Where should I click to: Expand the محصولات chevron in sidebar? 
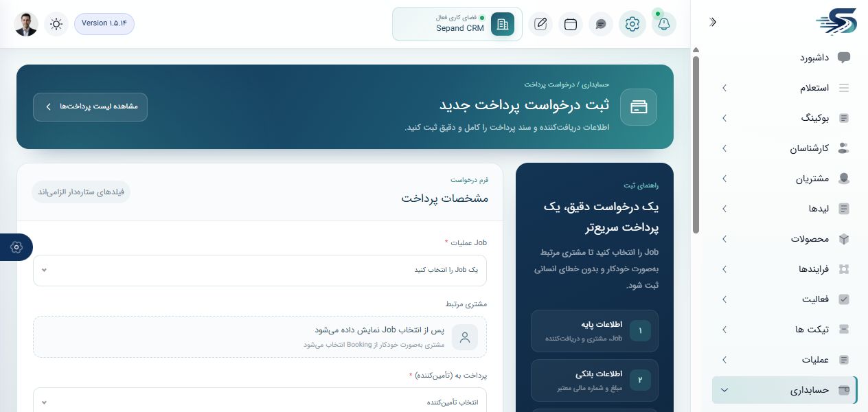pos(724,239)
